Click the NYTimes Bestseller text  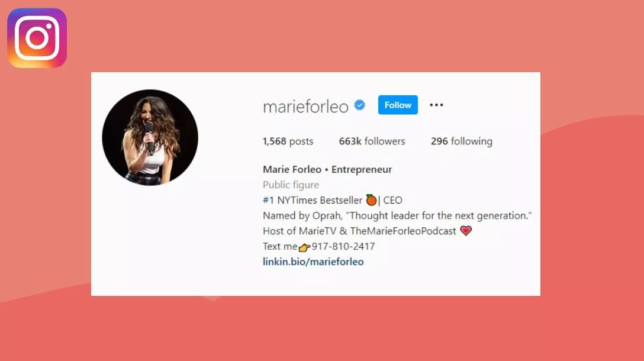320,201
